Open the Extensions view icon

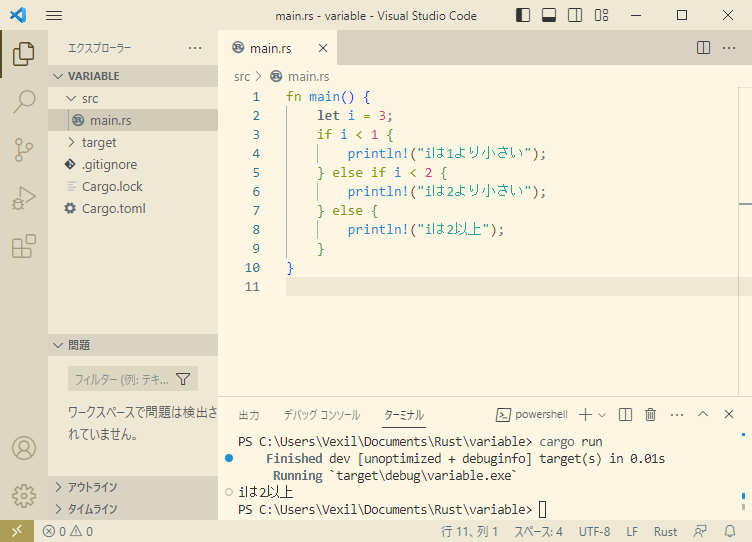(24, 246)
